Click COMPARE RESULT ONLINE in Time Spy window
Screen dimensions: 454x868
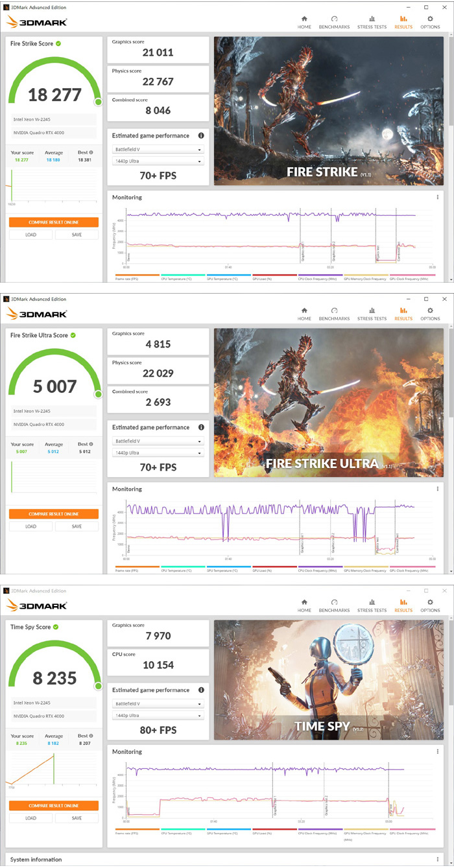pyautogui.click(x=54, y=805)
